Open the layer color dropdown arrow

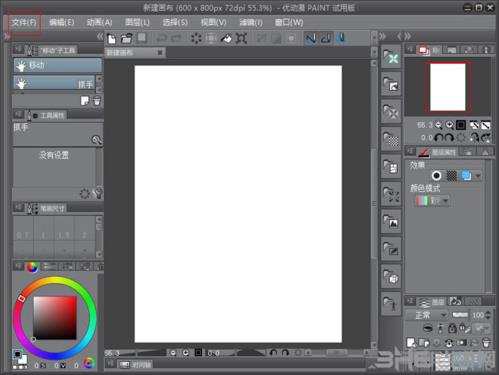point(478,175)
